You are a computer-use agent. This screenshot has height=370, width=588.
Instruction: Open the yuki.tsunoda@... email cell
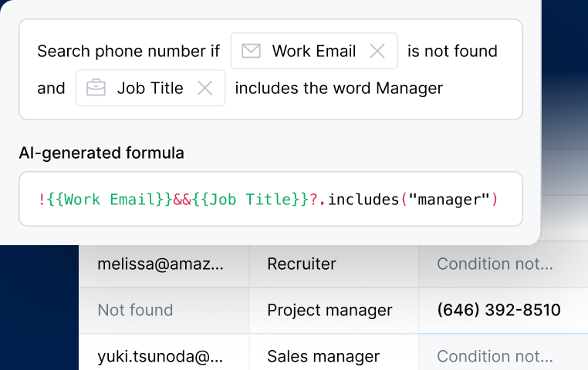[x=161, y=356]
